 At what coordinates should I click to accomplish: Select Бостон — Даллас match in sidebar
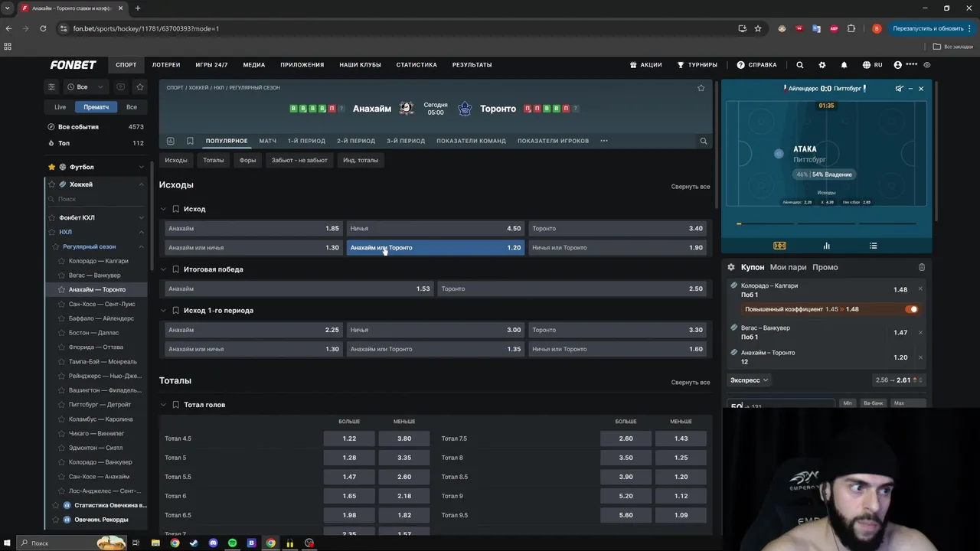93,333
